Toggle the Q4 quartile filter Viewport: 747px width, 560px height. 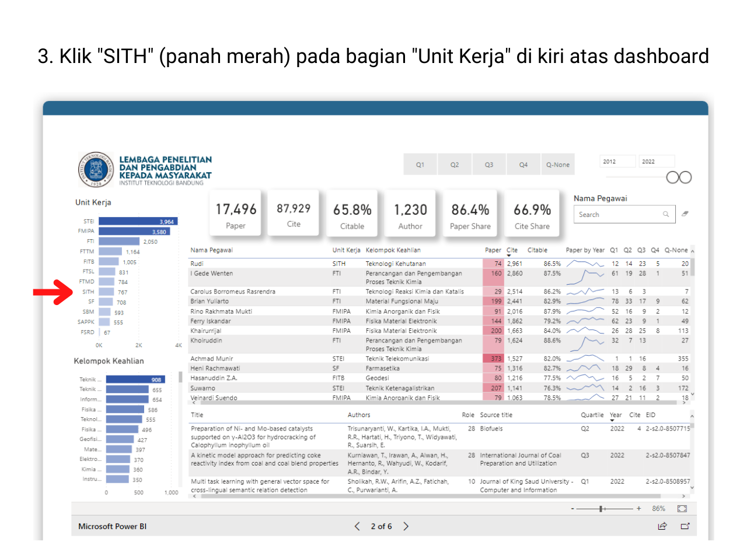tap(523, 164)
